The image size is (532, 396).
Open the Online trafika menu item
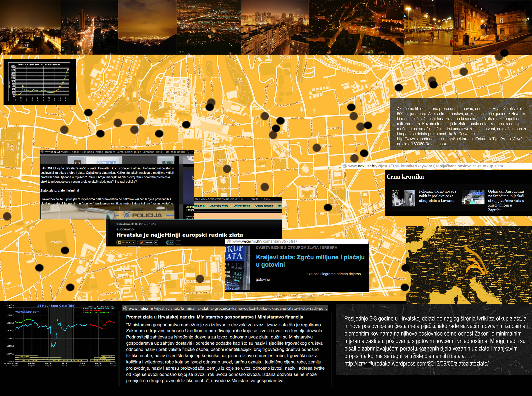[242, 206]
